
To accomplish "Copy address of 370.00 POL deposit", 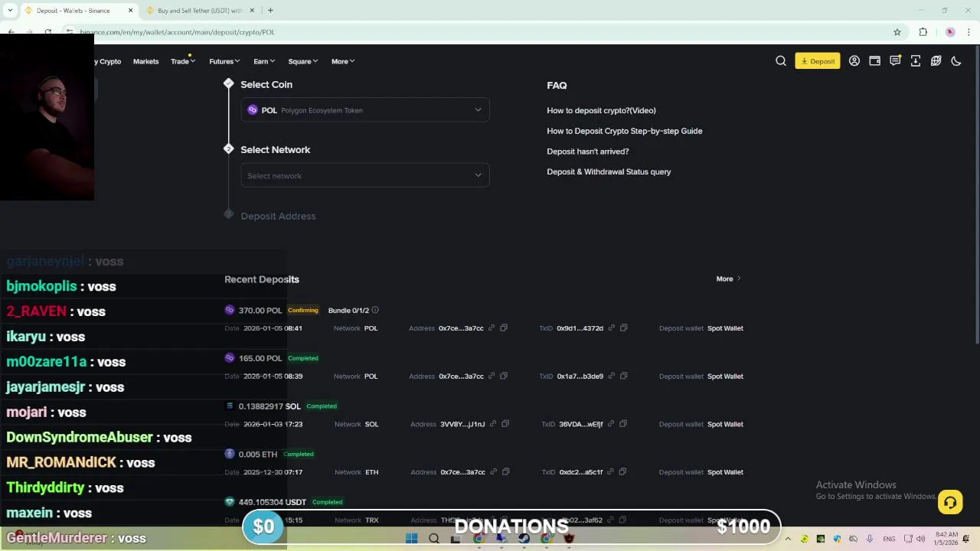I will tap(504, 328).
